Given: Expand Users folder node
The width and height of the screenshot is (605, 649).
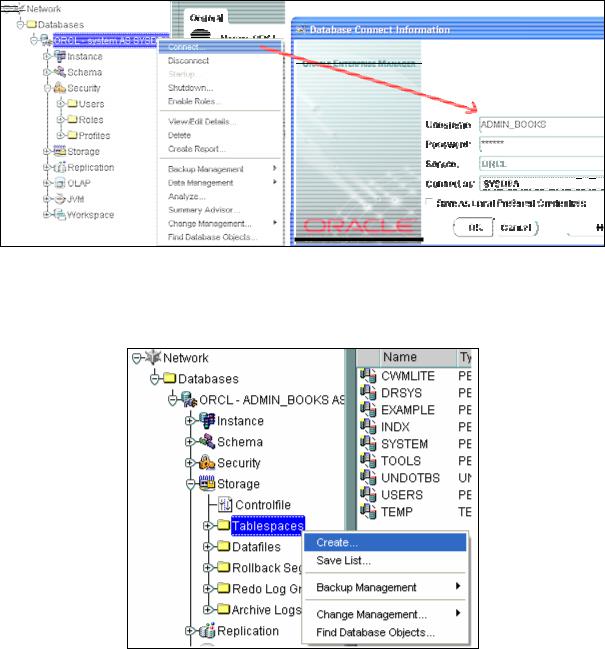Looking at the screenshot, I should [60, 103].
